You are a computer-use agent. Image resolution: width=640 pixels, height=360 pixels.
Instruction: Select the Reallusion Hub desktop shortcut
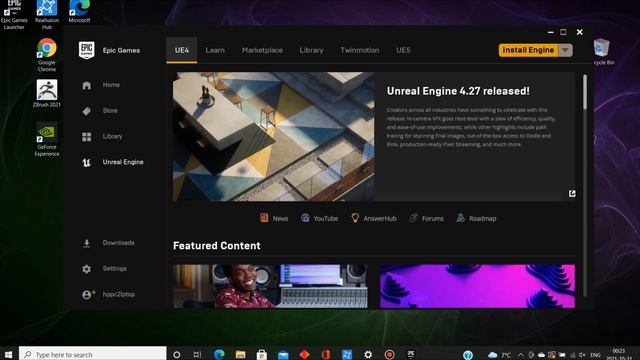pyautogui.click(x=47, y=15)
